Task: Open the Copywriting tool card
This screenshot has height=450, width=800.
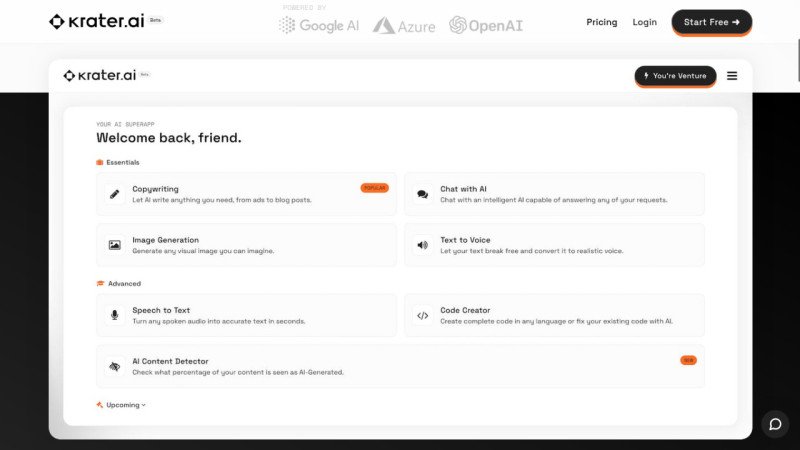Action: (246, 194)
